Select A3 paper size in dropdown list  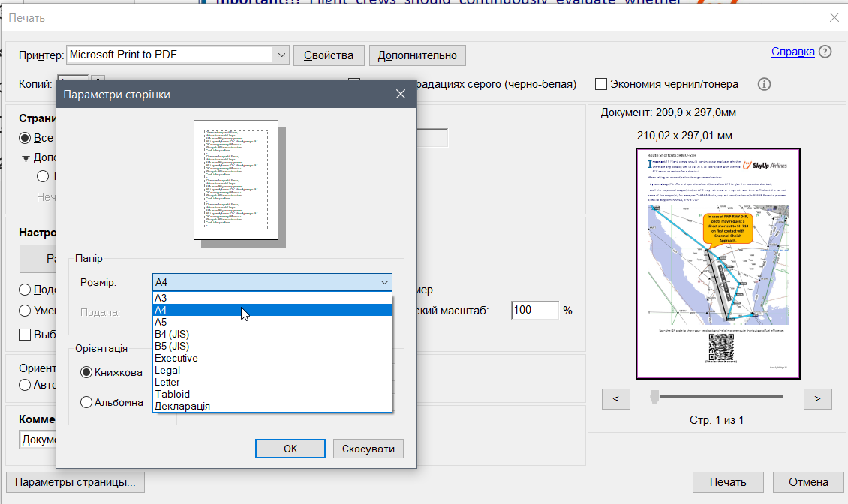272,298
